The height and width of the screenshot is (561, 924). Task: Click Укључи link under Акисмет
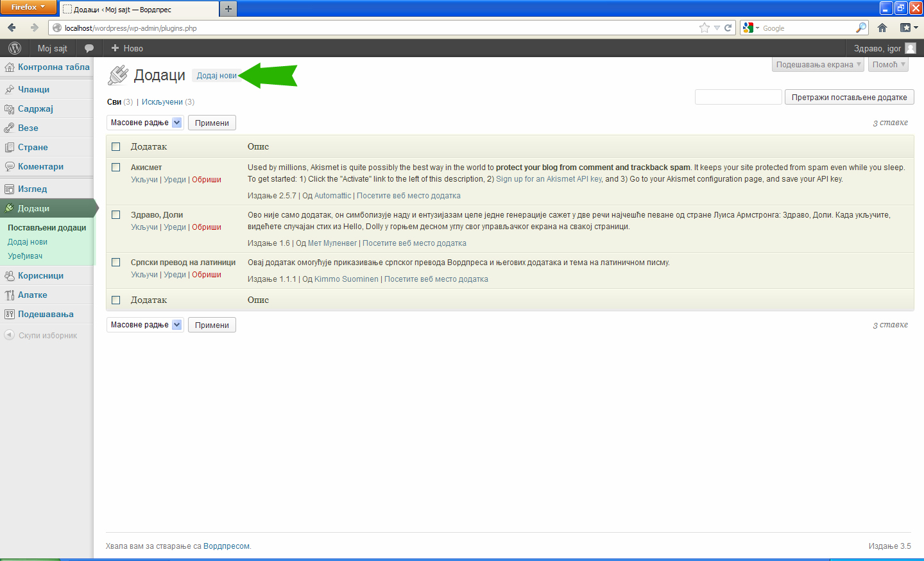coord(144,180)
